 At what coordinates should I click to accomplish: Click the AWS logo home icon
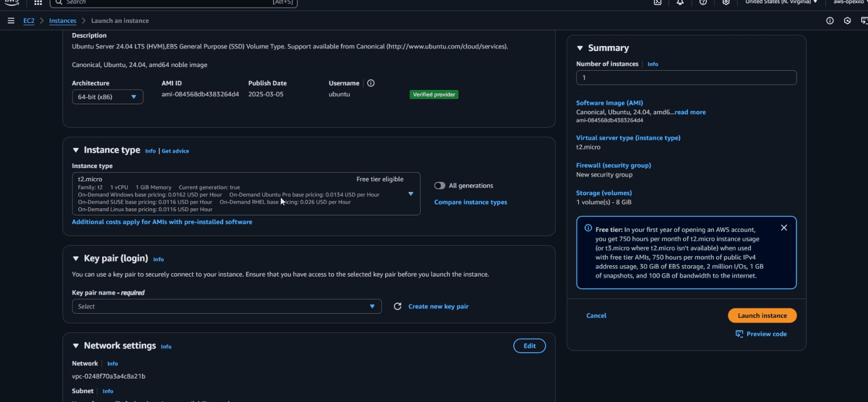tap(12, 2)
